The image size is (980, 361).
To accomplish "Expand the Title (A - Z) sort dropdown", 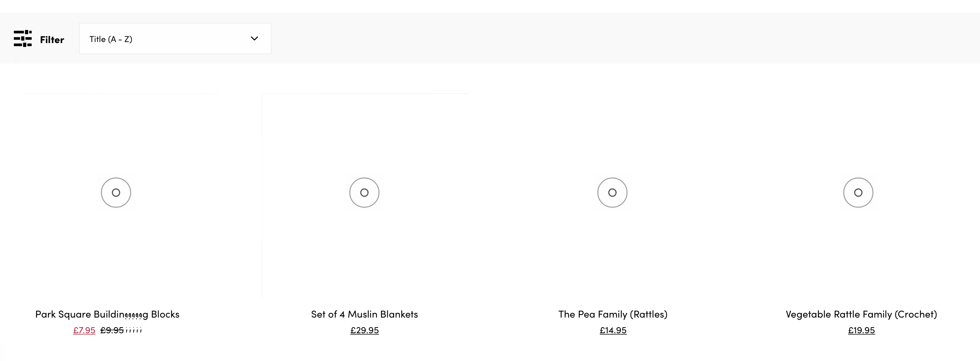I will coord(175,38).
